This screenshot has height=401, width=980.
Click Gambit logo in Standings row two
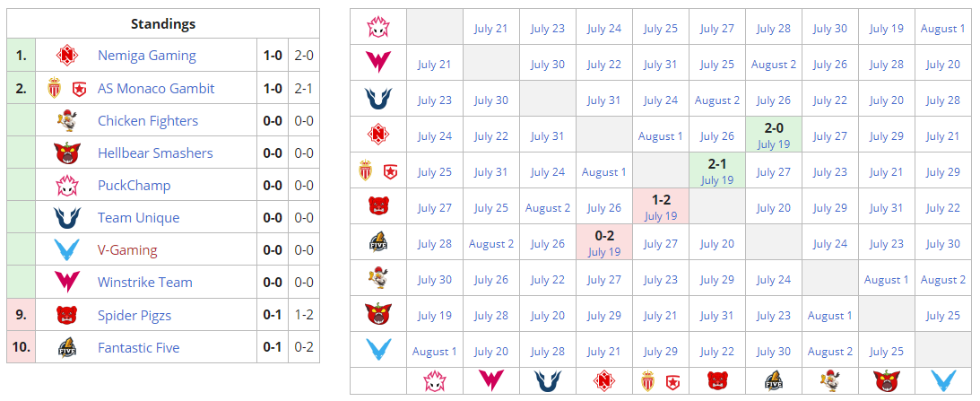point(80,88)
